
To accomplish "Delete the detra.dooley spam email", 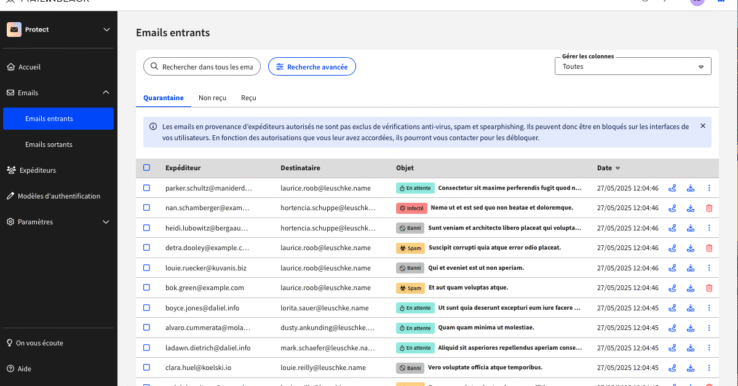I will [x=709, y=248].
